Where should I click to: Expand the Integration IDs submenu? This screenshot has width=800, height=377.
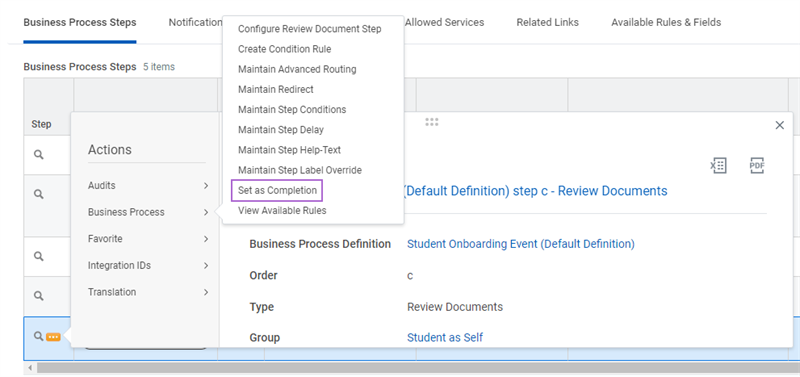[x=148, y=265]
